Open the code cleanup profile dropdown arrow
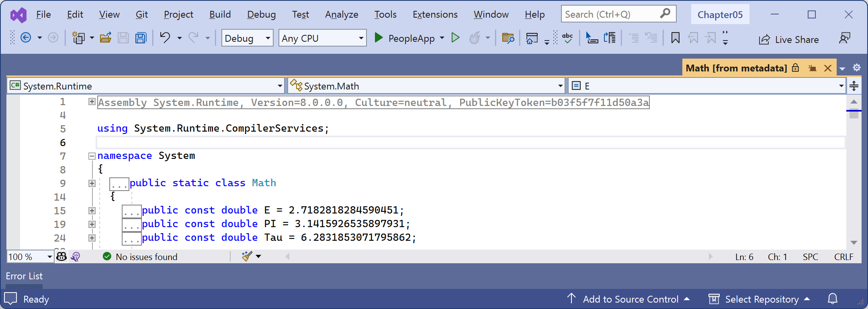868x309 pixels. [x=258, y=256]
